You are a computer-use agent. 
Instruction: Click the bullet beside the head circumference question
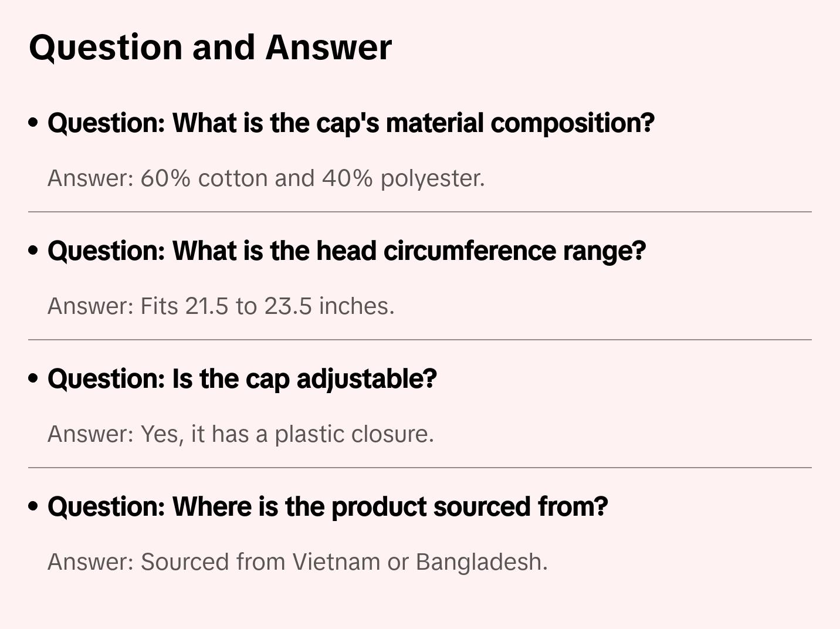tap(33, 251)
